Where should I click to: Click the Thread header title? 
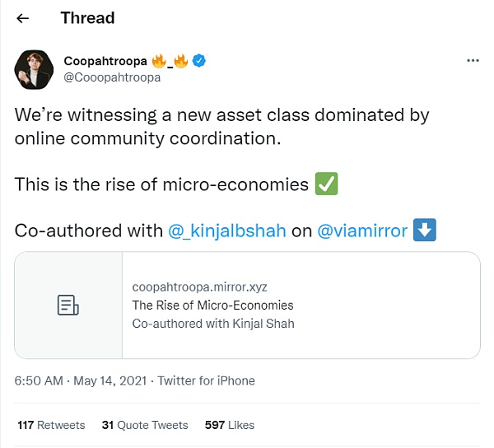click(x=87, y=18)
